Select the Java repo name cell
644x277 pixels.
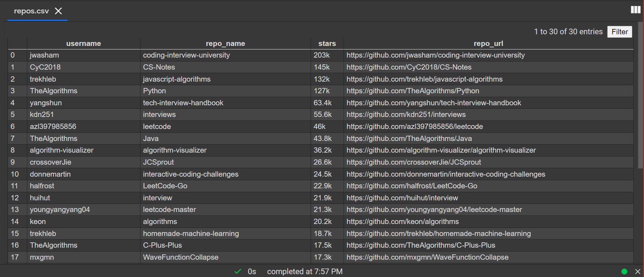coord(225,138)
